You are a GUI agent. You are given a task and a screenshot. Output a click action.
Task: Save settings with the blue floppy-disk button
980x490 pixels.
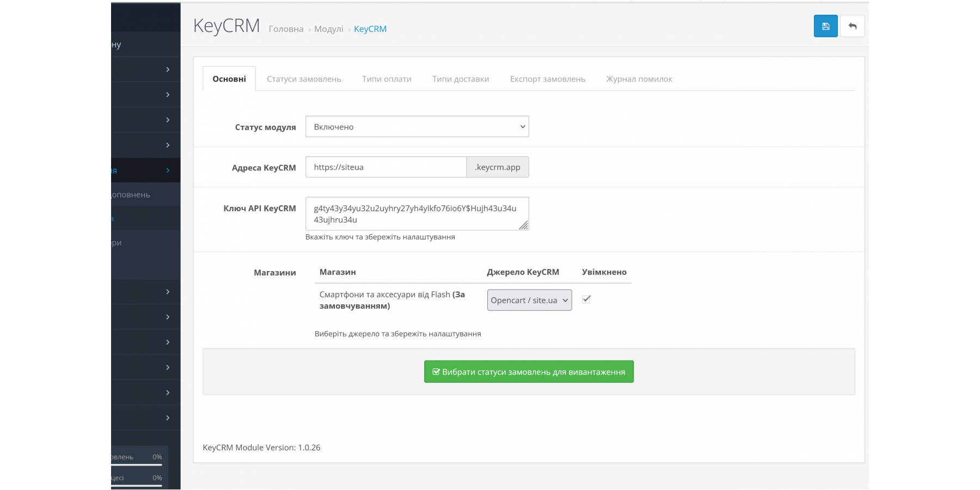tap(825, 26)
